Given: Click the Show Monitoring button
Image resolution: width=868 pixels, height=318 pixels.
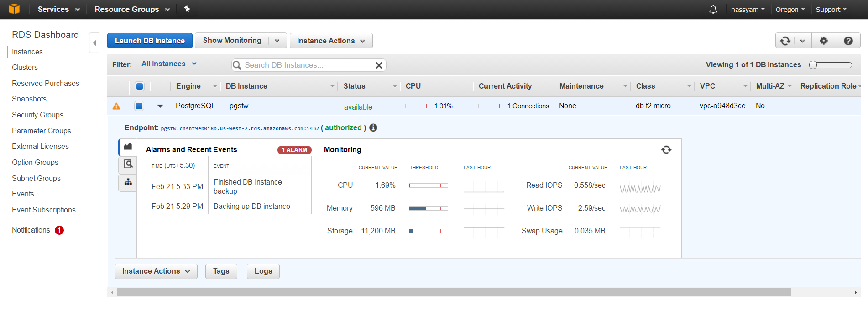Looking at the screenshot, I should pyautogui.click(x=232, y=41).
